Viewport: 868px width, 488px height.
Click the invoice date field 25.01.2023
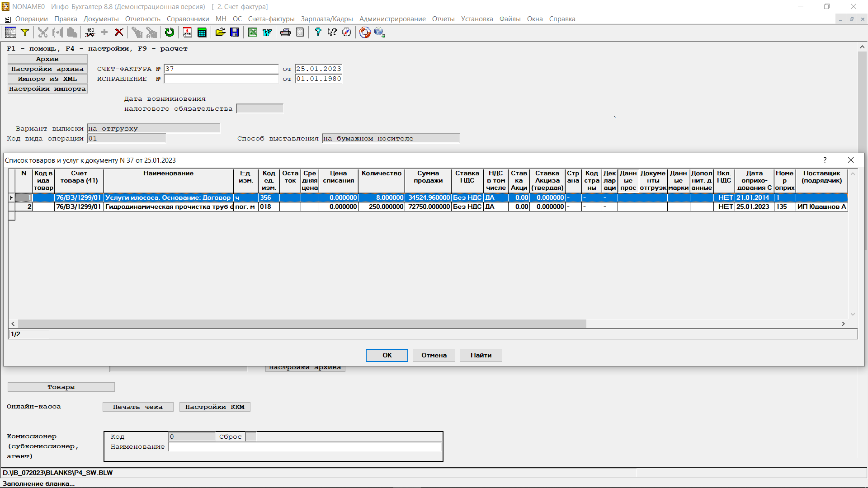click(318, 69)
